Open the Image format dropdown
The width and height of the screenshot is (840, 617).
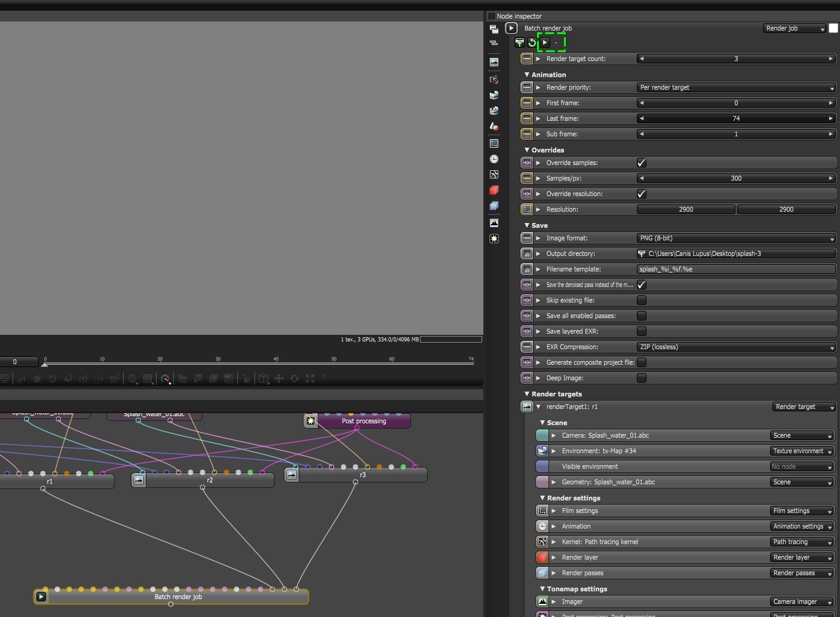(736, 238)
